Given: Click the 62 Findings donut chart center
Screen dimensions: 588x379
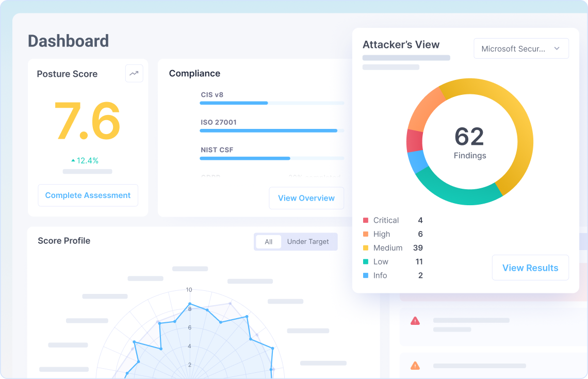Looking at the screenshot, I should point(469,142).
